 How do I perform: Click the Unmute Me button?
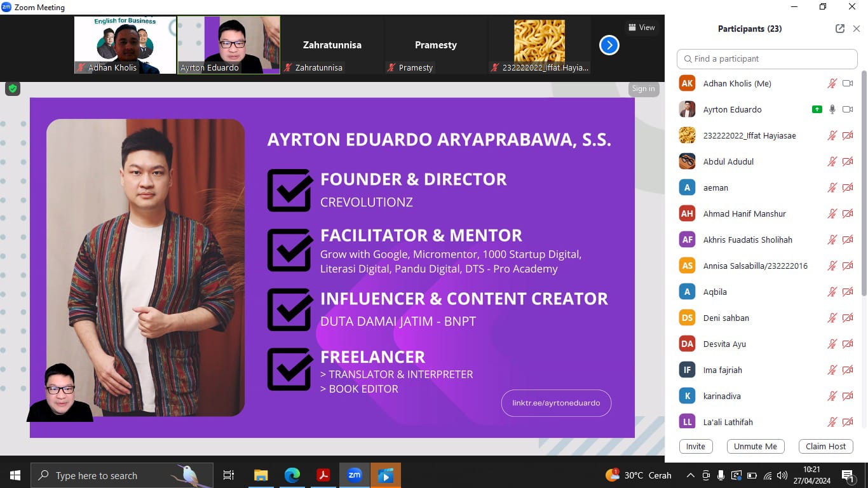pyautogui.click(x=755, y=446)
